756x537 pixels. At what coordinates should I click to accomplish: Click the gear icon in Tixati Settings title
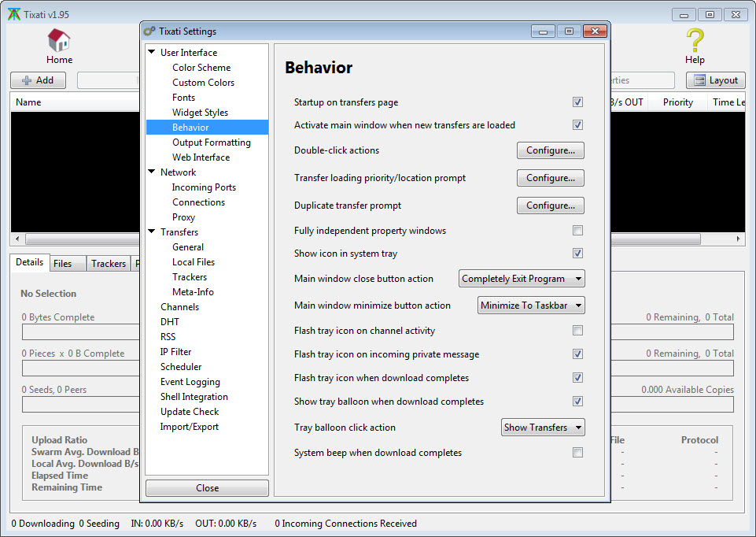click(x=149, y=31)
